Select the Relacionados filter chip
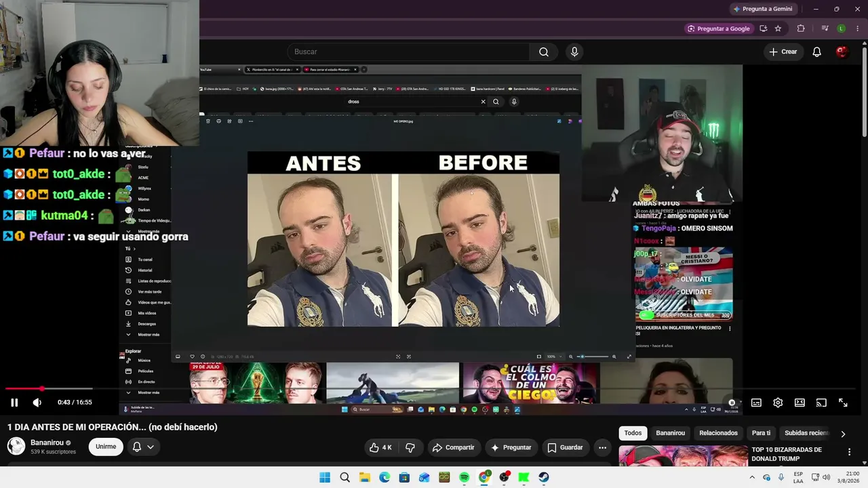 (x=718, y=433)
